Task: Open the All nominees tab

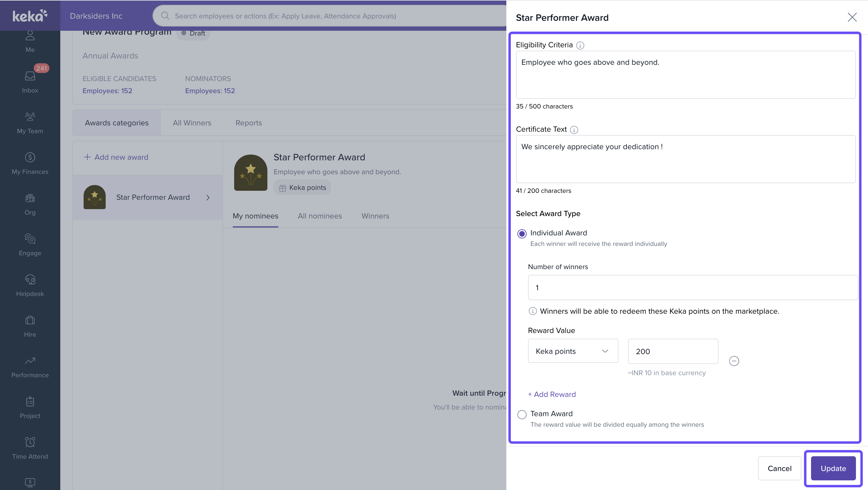Action: click(x=319, y=216)
